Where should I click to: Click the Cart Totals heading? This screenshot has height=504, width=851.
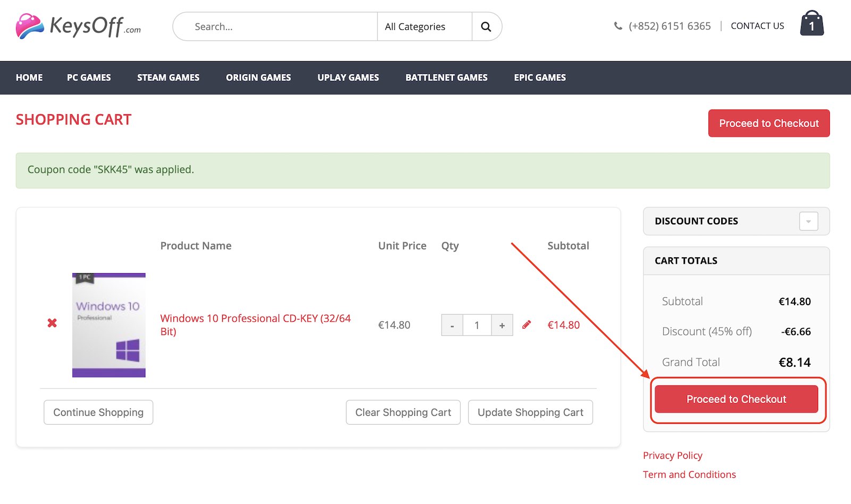pyautogui.click(x=686, y=261)
